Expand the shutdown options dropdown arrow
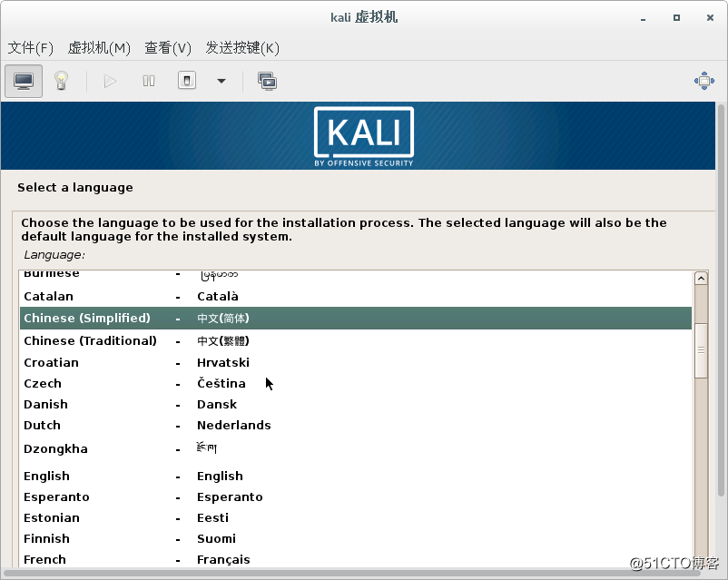This screenshot has width=728, height=580. point(221,82)
